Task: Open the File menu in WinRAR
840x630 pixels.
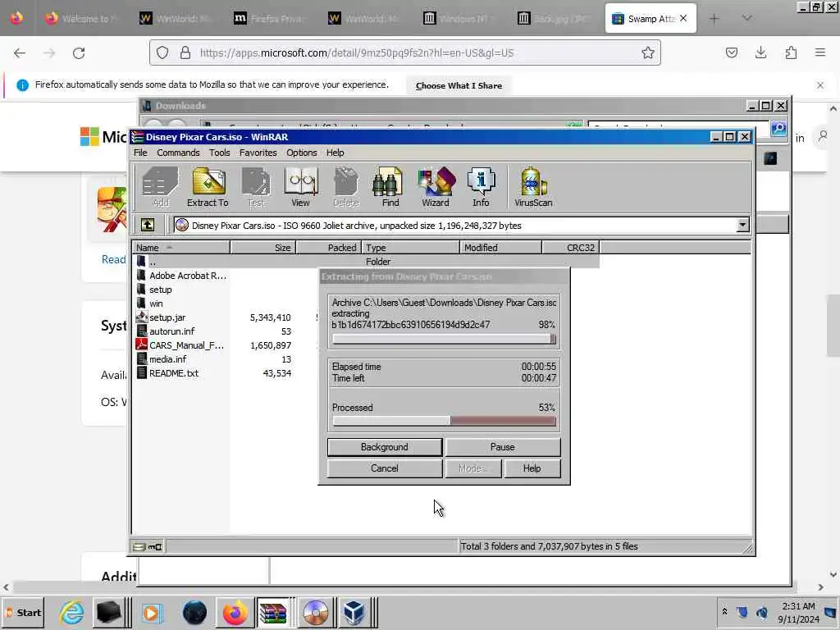Action: [140, 153]
